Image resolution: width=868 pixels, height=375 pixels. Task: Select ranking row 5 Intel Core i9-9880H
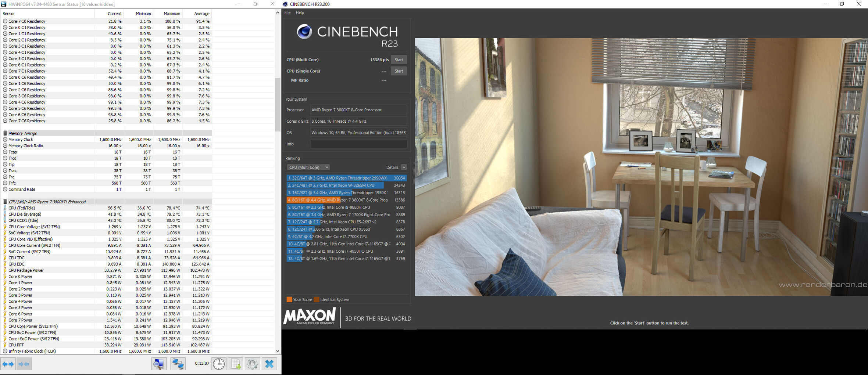346,207
